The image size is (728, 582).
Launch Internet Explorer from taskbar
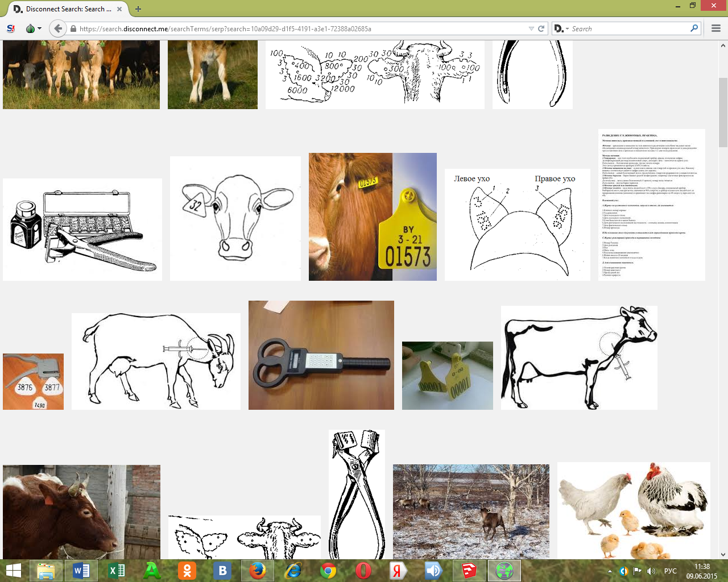[x=293, y=571]
